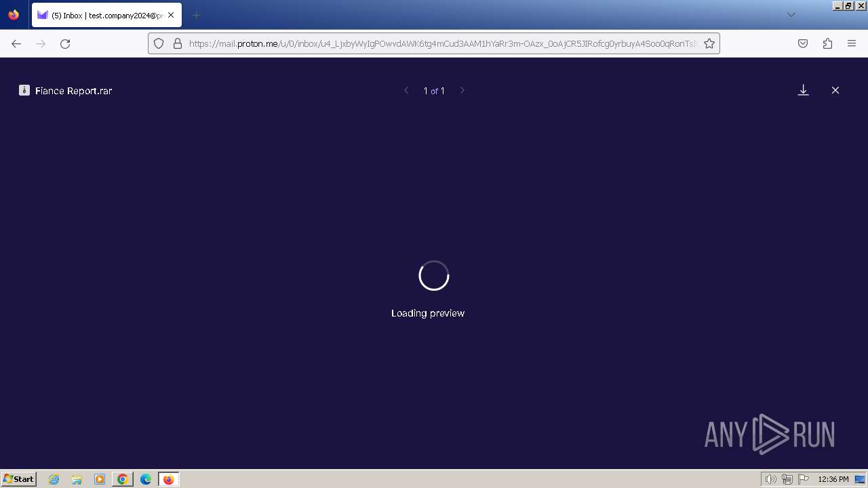The image size is (868, 488).
Task: Go to next attachment arrow
Action: click(462, 90)
